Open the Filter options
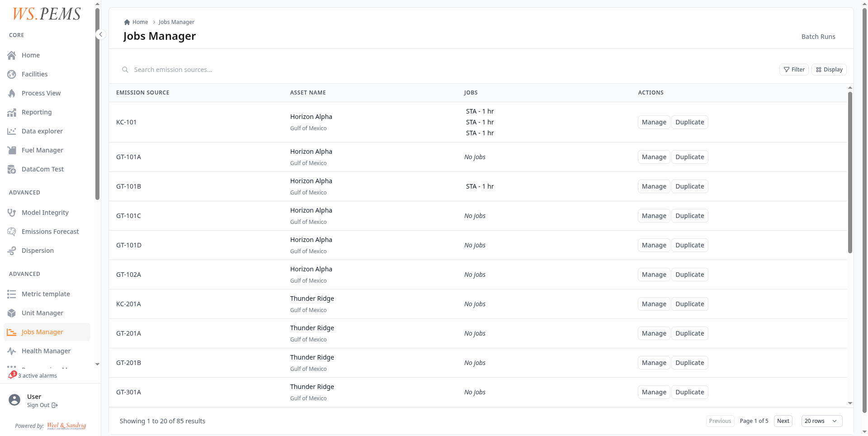Image resolution: width=868 pixels, height=436 pixels. coord(794,70)
